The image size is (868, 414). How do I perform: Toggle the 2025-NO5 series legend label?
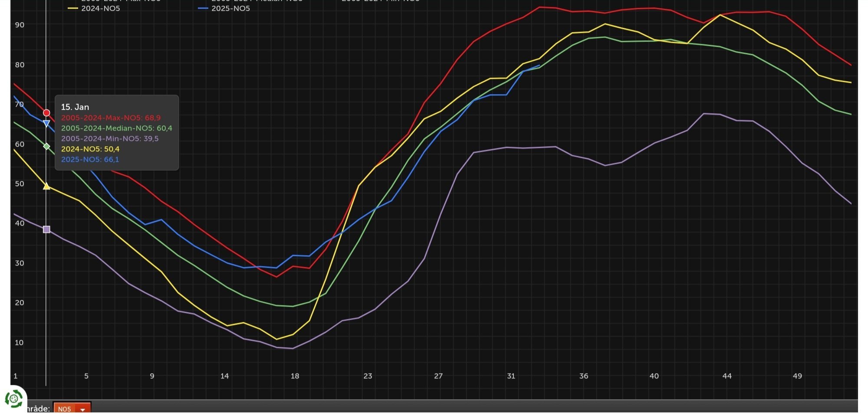coord(231,8)
